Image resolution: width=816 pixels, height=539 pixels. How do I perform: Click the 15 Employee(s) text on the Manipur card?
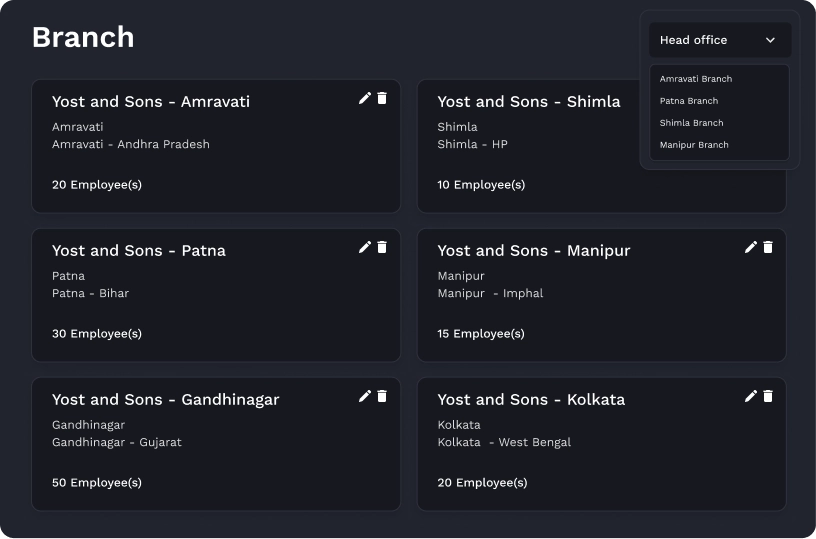tap(481, 334)
